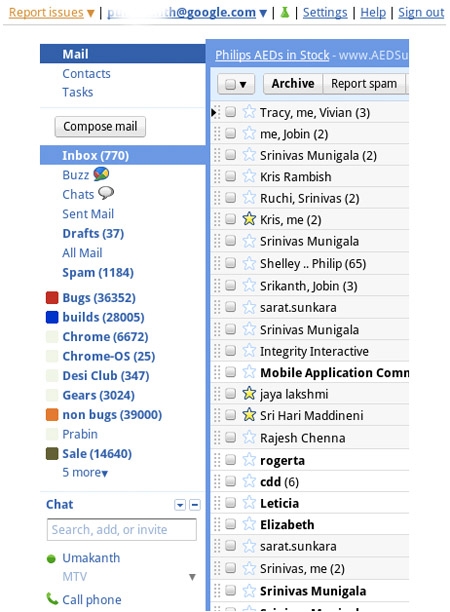Screen dimensions: 450x612
Task: Unstar the Sri Hari Maddineni message
Action: 249,415
